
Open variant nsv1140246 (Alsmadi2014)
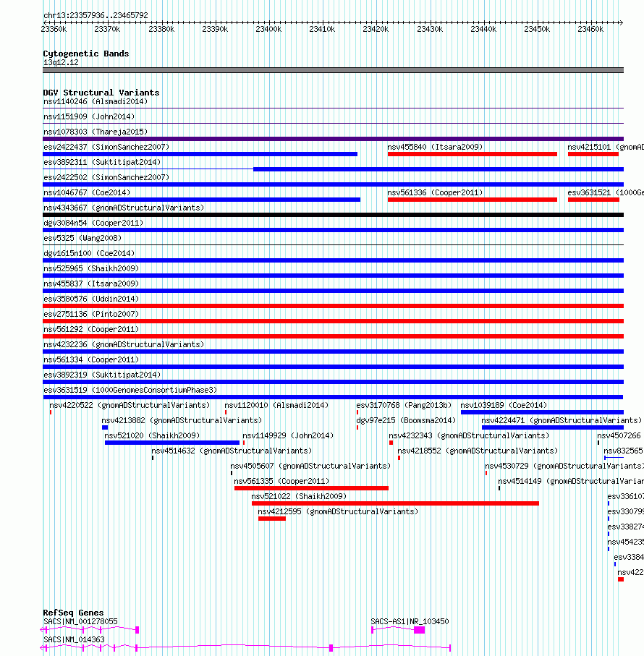[x=96, y=102]
